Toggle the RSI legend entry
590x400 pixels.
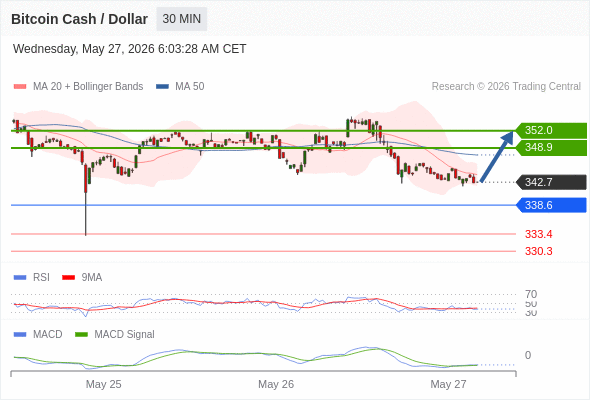pos(32,277)
